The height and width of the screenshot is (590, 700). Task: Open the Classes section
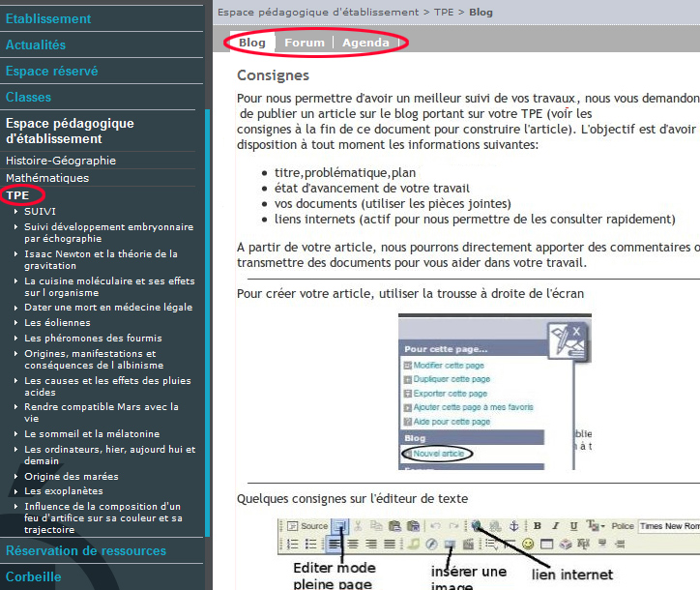click(x=29, y=97)
